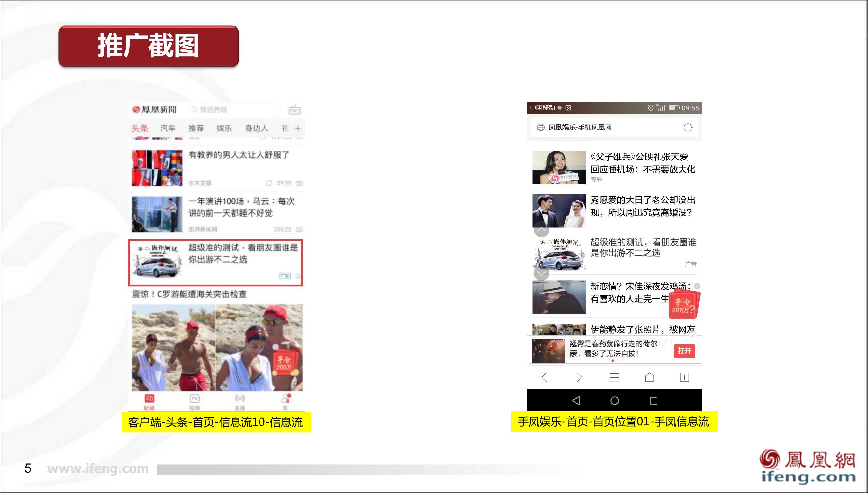
Task: Open the 推荐 tab
Action: [x=196, y=128]
